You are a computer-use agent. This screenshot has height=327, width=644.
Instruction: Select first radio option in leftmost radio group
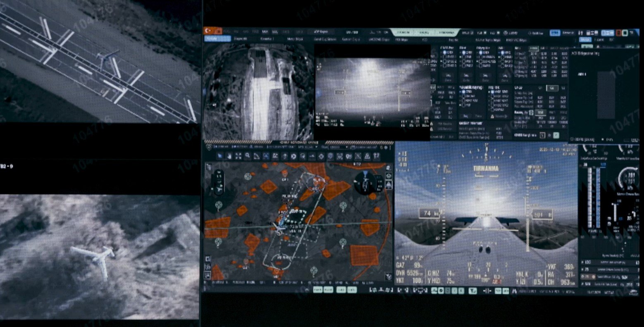click(x=444, y=53)
